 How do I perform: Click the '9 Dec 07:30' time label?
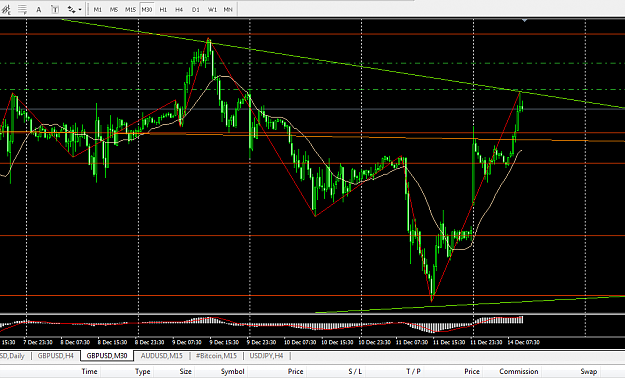point(187,342)
